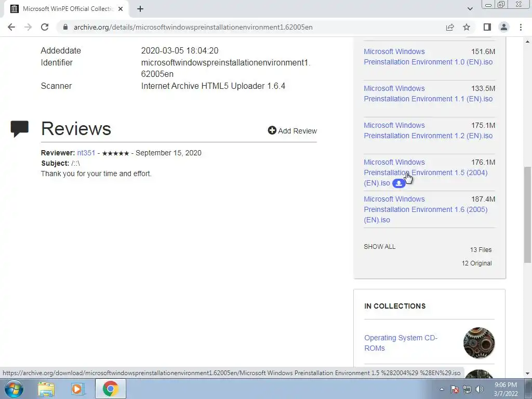Viewport: 532px width, 399px height.
Task: Click the 13 Files text
Action: tap(481, 250)
